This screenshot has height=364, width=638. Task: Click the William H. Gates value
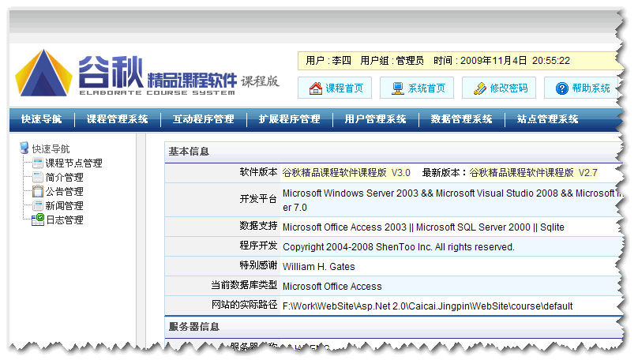click(318, 267)
